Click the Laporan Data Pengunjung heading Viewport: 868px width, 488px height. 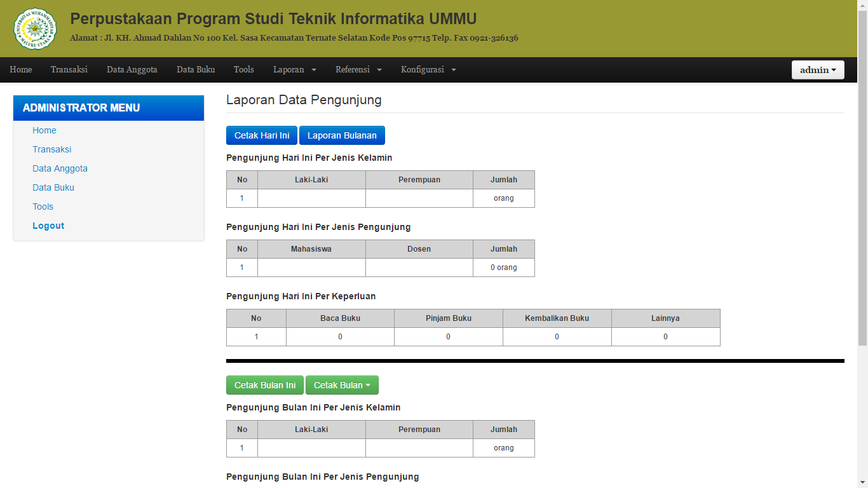[304, 100]
